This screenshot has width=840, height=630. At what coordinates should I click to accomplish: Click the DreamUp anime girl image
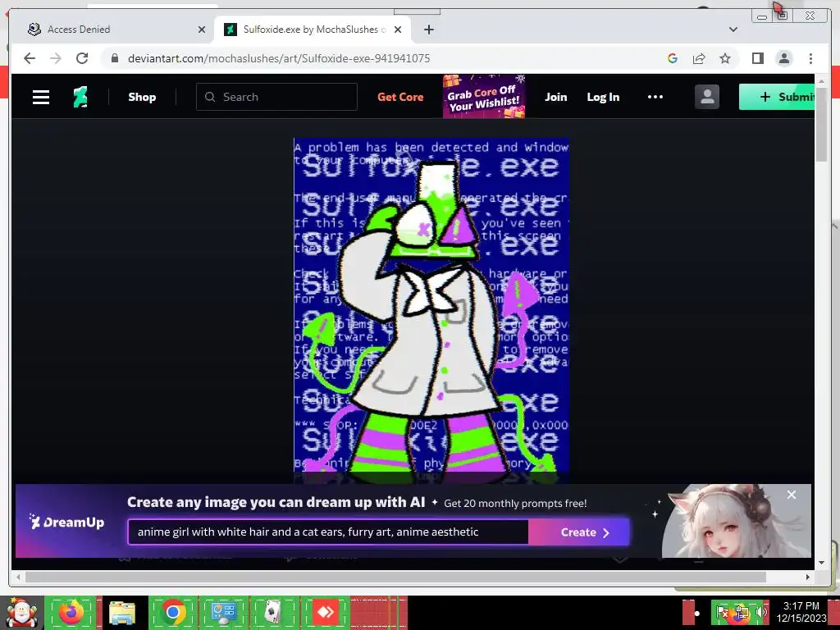[x=737, y=521]
